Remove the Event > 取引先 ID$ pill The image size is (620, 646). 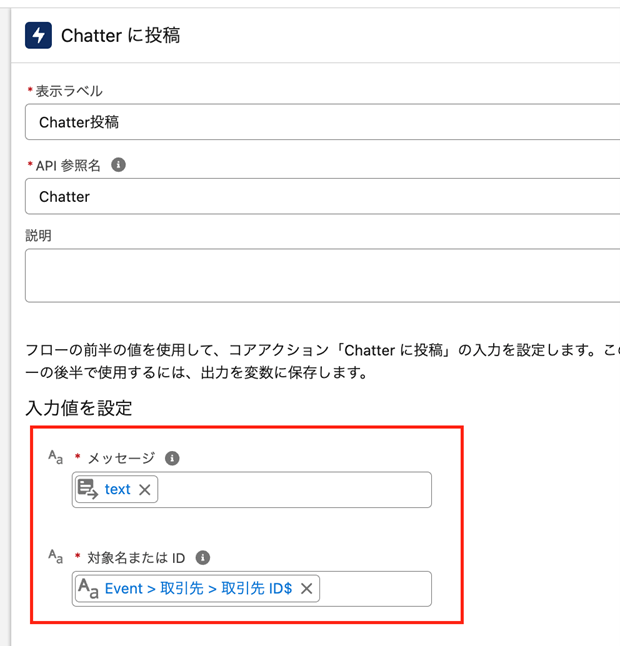tap(307, 589)
